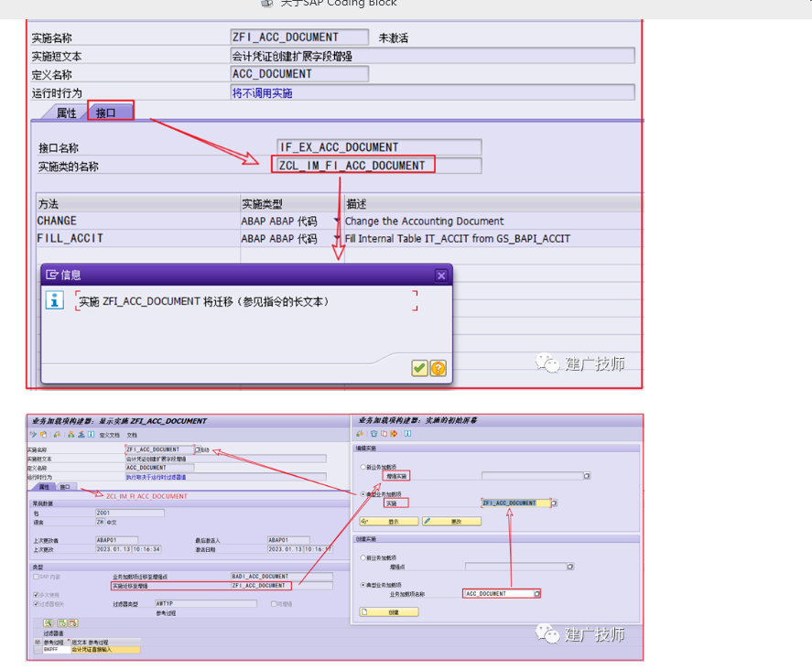
Task: Select the BKPF filter value row selector
Action: tap(38, 649)
